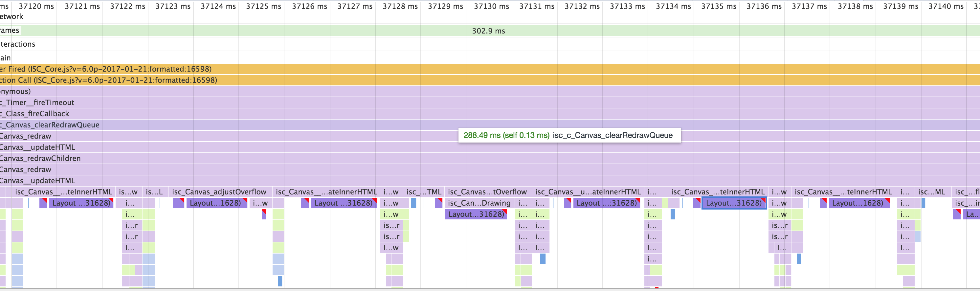Screen dimensions: 980x291
Task: Click the 37136 ms ruler label
Action: pyautogui.click(x=764, y=7)
